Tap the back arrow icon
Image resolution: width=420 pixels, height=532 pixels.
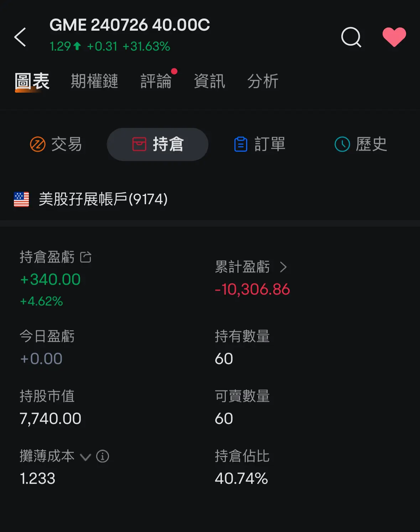click(20, 37)
